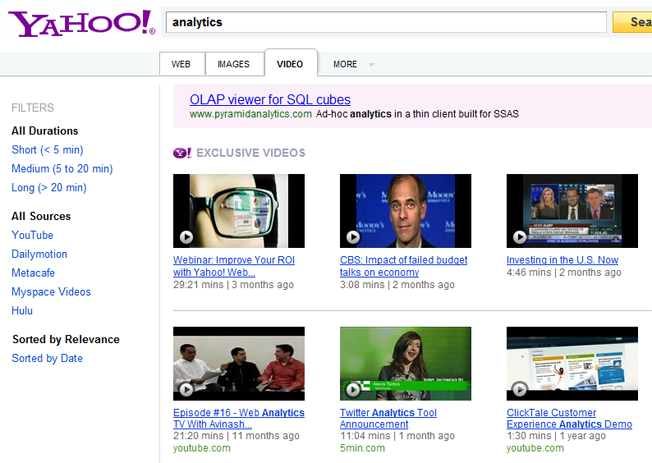The height and width of the screenshot is (463, 652).
Task: Open 'Webinar: Improve Your ROI with Yahoo! Web...' title
Action: click(234, 266)
